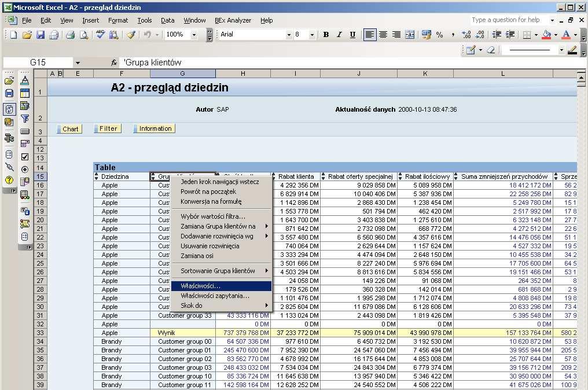The width and height of the screenshot is (588, 390).
Task: Click the Increase Indent icon
Action: pyautogui.click(x=510, y=35)
